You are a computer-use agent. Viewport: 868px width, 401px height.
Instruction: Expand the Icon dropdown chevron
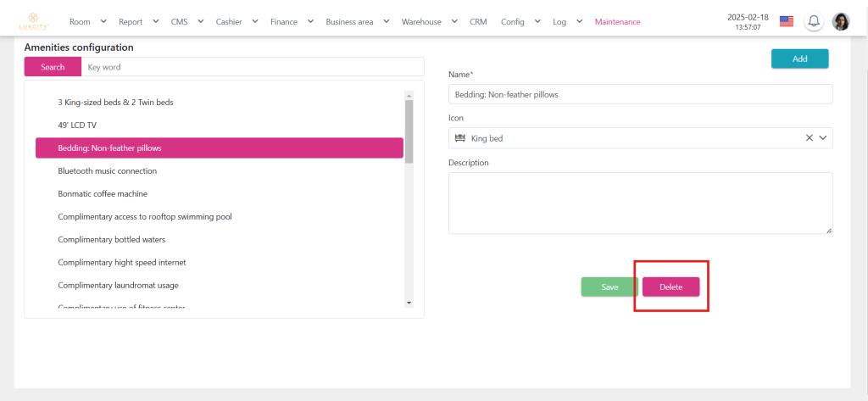pos(822,138)
